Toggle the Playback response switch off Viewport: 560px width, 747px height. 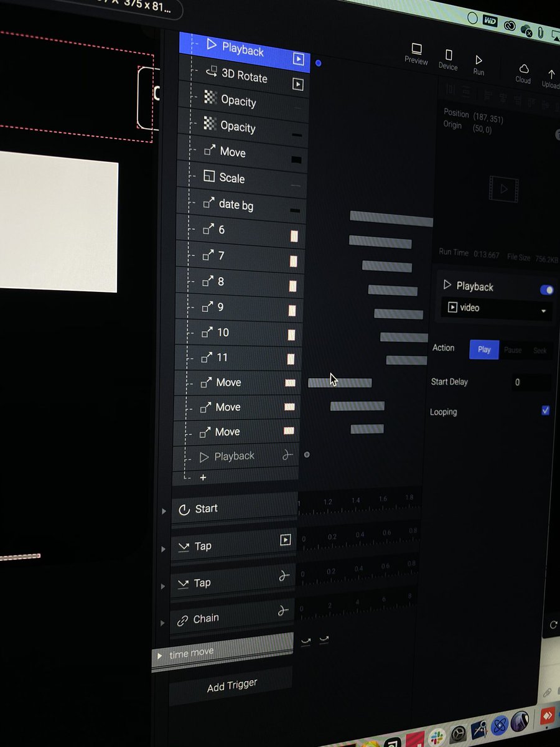click(x=546, y=290)
